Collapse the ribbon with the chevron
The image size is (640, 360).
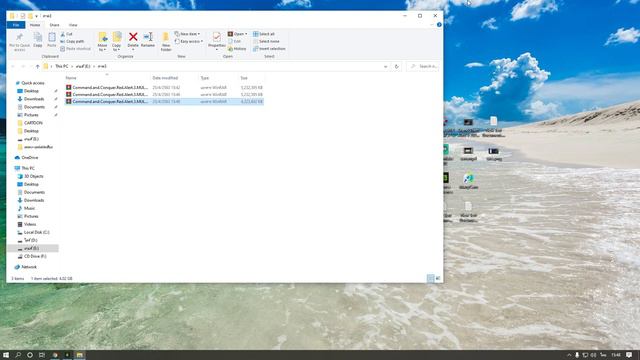[x=432, y=25]
